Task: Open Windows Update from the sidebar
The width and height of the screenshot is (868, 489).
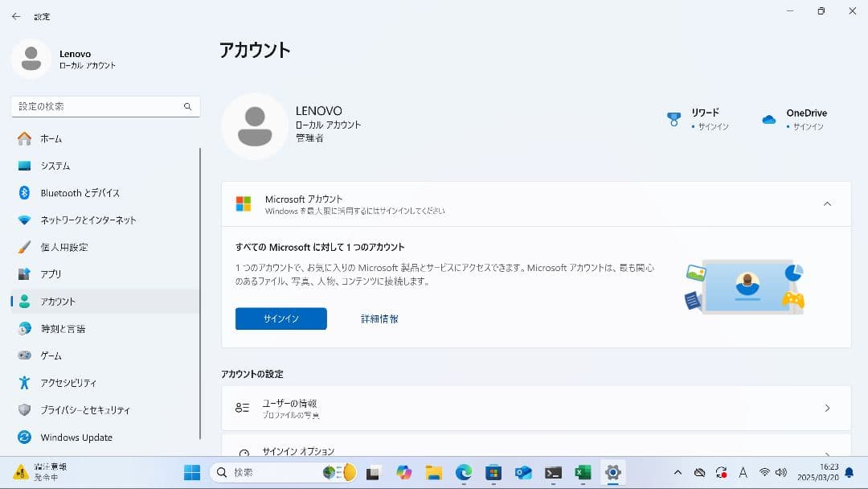Action: click(76, 437)
